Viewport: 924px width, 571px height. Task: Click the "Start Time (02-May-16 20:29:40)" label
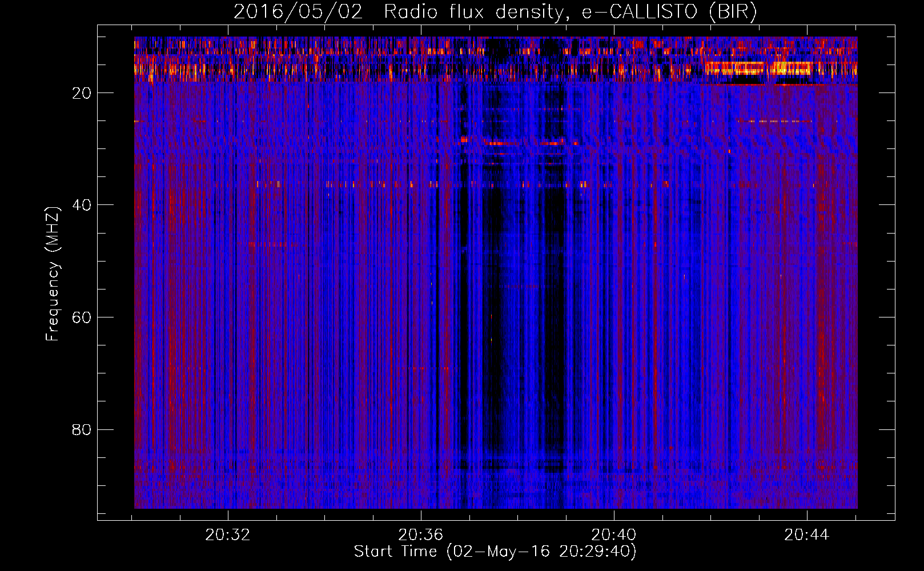point(495,552)
